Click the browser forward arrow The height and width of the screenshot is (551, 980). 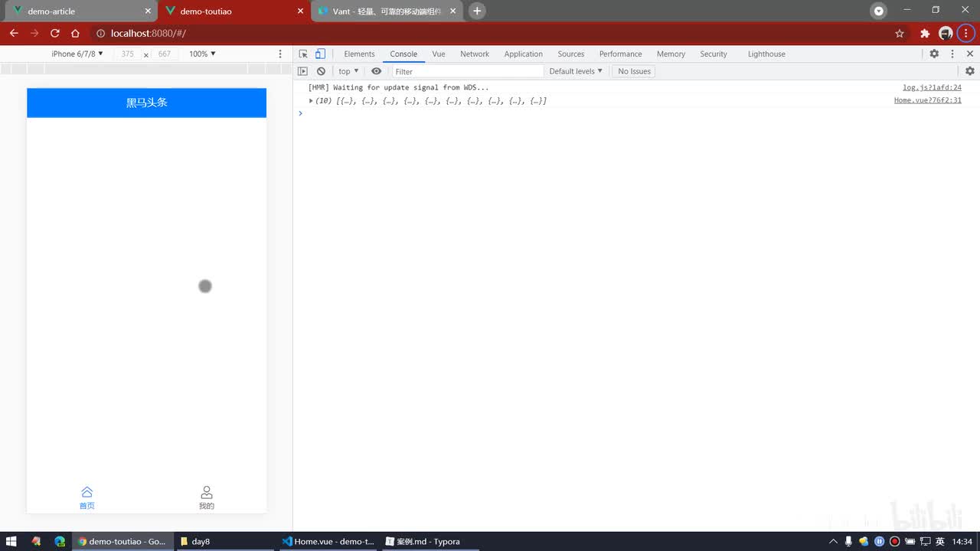[34, 33]
